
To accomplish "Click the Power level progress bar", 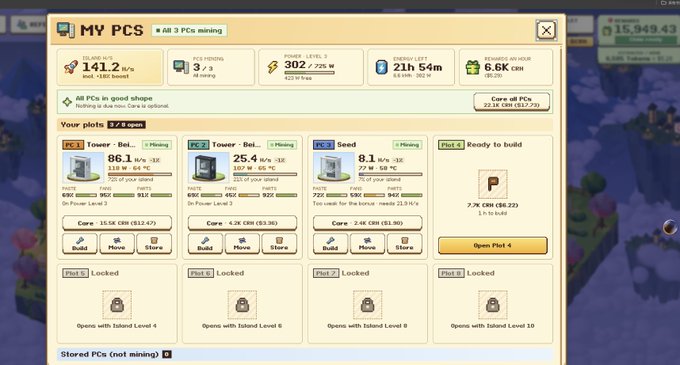I will pyautogui.click(x=309, y=73).
